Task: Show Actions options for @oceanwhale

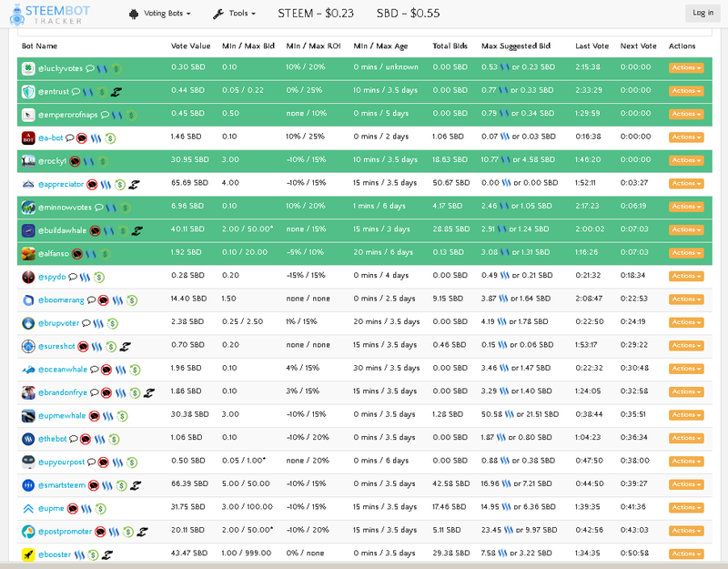Action: (x=686, y=369)
